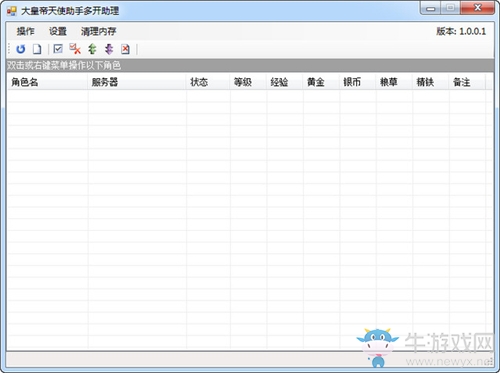Click the 等级 column header
The image size is (500, 373).
pyautogui.click(x=248, y=82)
